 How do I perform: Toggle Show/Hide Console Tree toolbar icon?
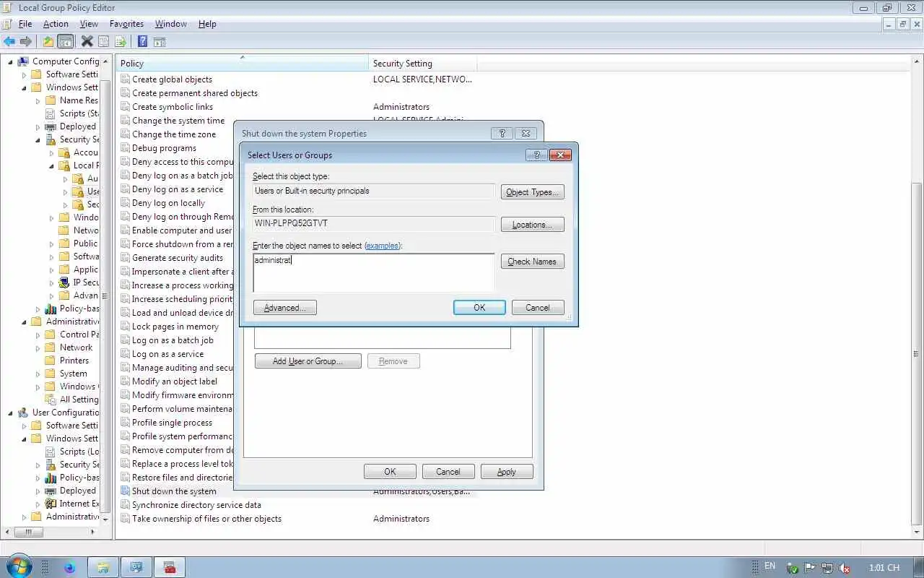point(66,42)
